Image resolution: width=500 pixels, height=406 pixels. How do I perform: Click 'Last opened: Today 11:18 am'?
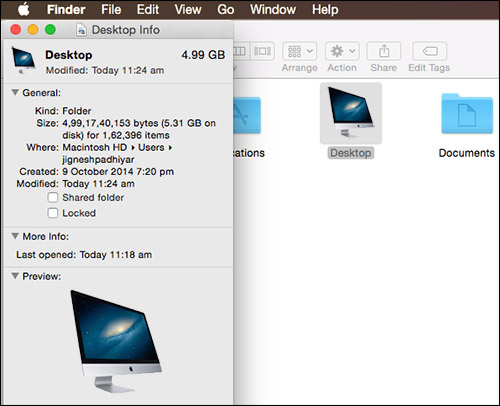point(84,255)
